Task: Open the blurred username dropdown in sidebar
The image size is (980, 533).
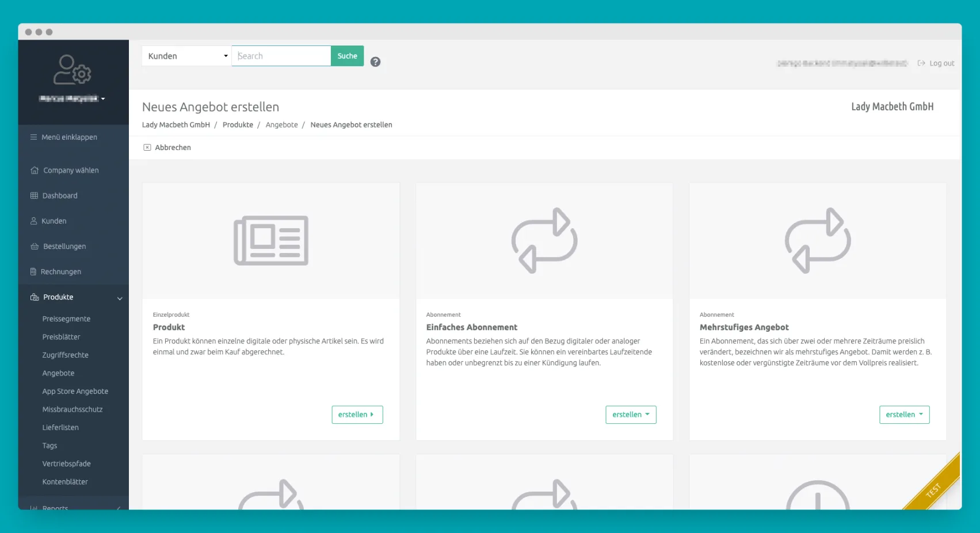Action: (x=72, y=99)
